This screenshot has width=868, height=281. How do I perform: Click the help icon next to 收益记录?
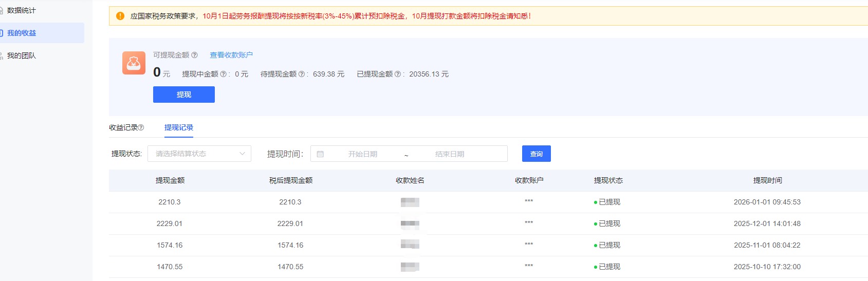(141, 127)
